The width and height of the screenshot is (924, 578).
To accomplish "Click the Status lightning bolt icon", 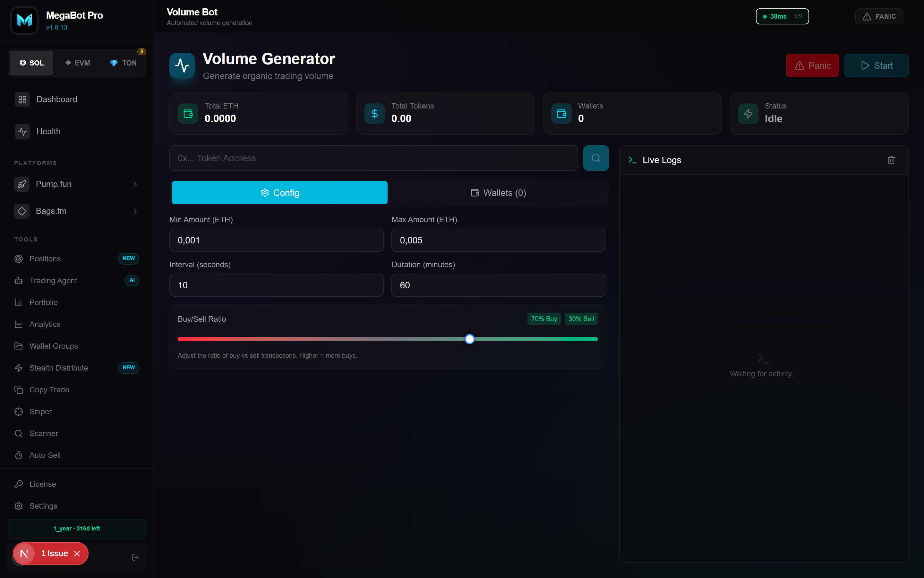I will (748, 114).
